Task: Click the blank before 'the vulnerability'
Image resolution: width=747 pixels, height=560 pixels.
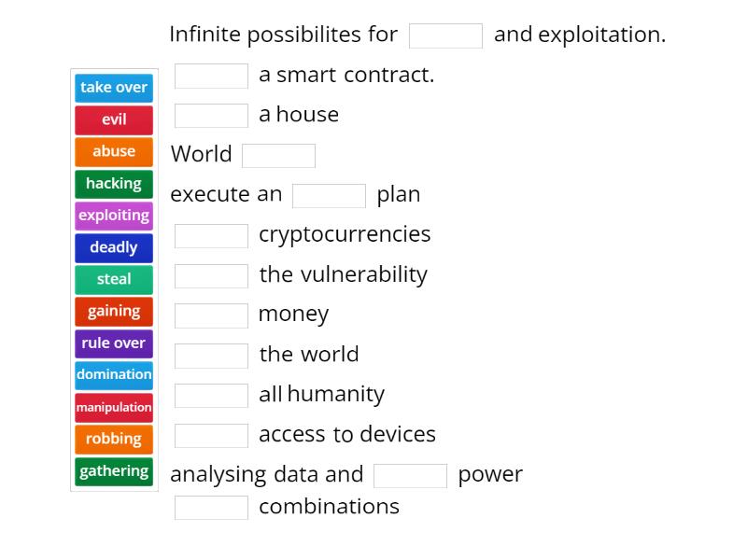Action: [x=211, y=275]
